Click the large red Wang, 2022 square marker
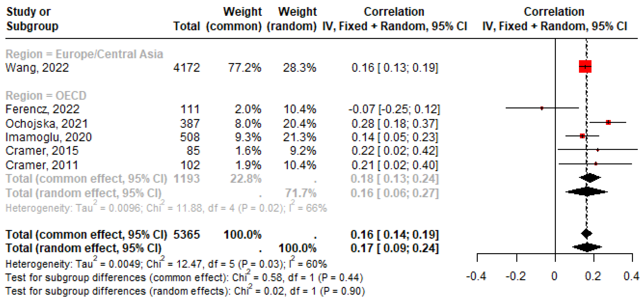Screen dimensions: 644x300 [585, 67]
